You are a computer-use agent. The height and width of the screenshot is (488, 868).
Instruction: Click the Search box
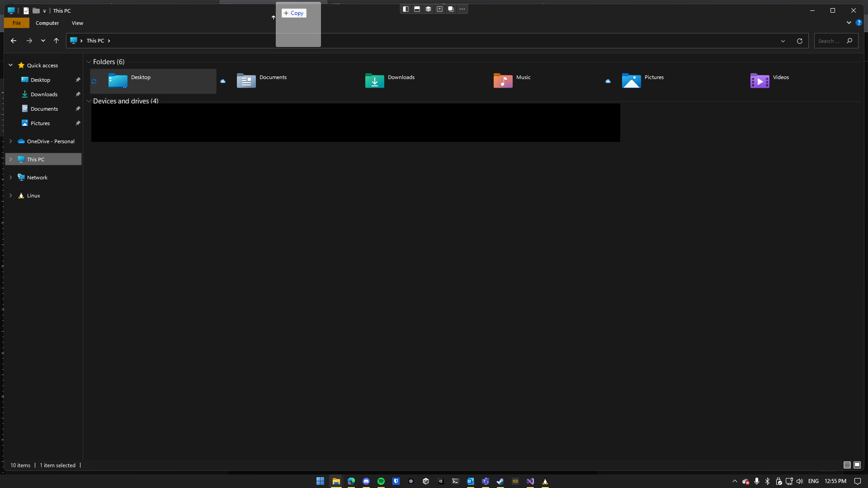tap(830, 41)
